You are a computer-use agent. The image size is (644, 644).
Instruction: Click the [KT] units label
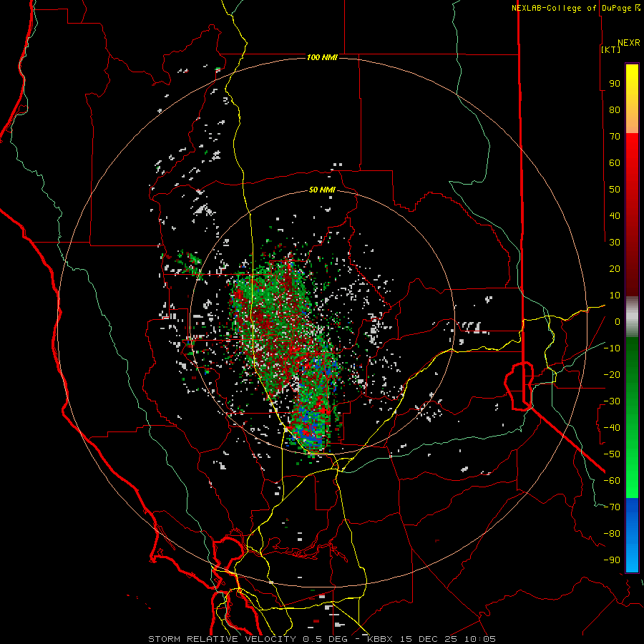tap(611, 49)
